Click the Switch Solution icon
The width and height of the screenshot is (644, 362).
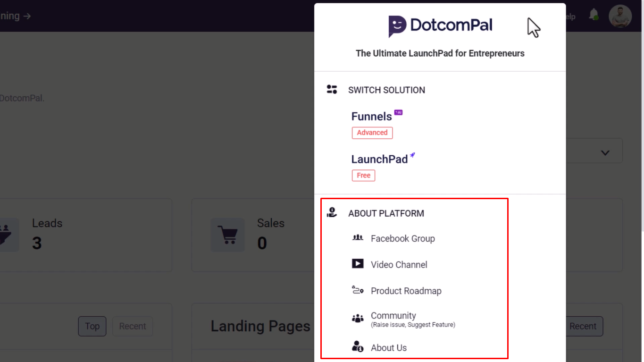(332, 89)
